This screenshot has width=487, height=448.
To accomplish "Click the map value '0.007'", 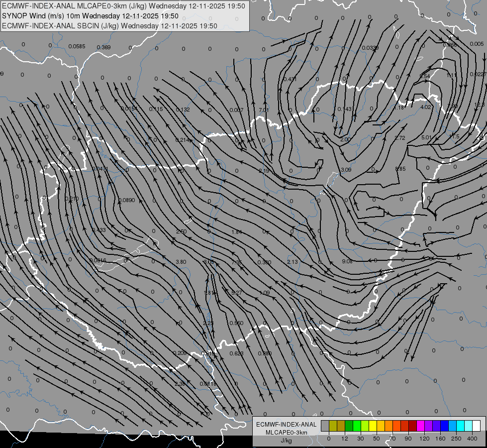I will pyautogui.click(x=236, y=110).
